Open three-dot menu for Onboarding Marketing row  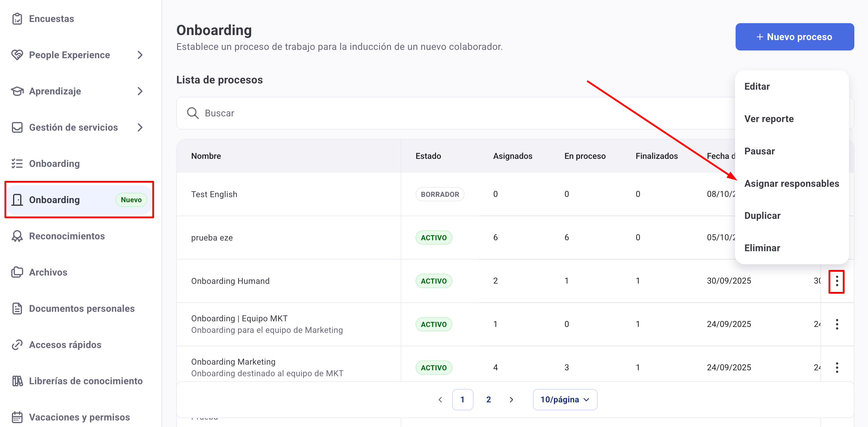(837, 368)
